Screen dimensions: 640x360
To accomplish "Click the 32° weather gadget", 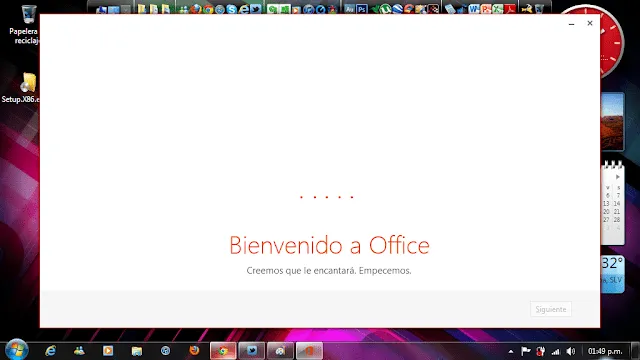I will coord(612,273).
